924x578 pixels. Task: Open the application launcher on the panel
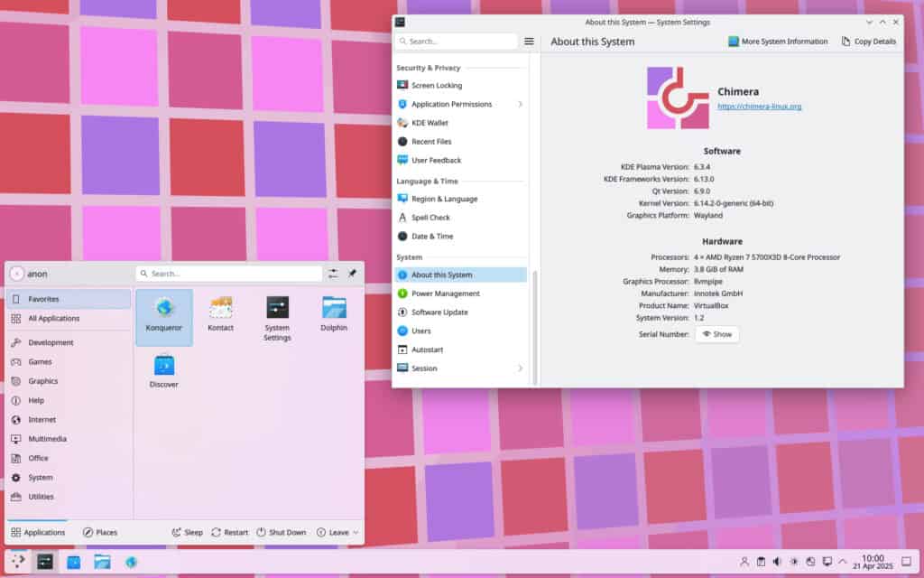click(x=18, y=562)
